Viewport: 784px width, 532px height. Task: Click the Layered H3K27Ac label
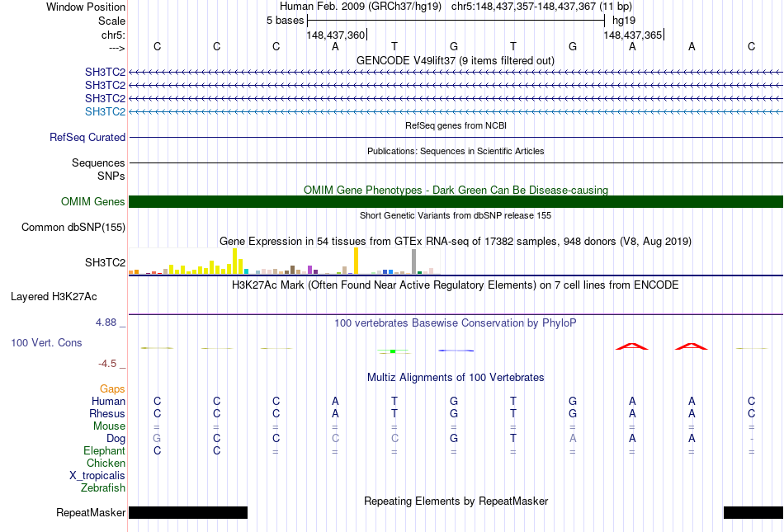[54, 297]
